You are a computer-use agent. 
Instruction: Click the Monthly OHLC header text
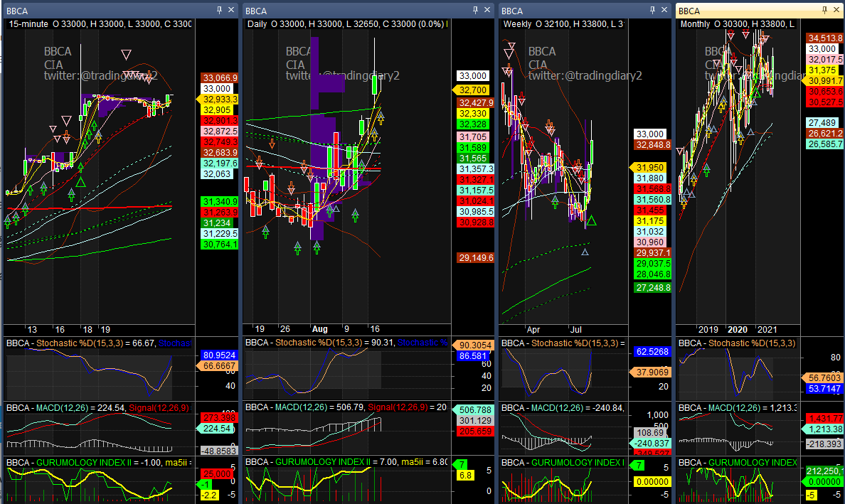(x=738, y=24)
